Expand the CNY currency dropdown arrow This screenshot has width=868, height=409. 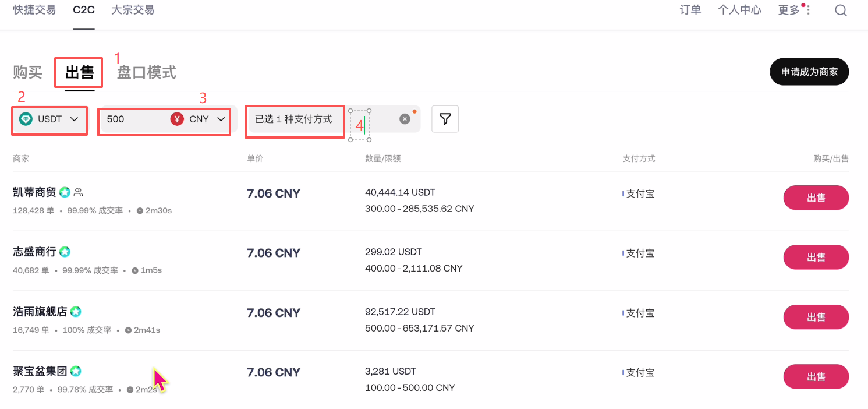[221, 119]
